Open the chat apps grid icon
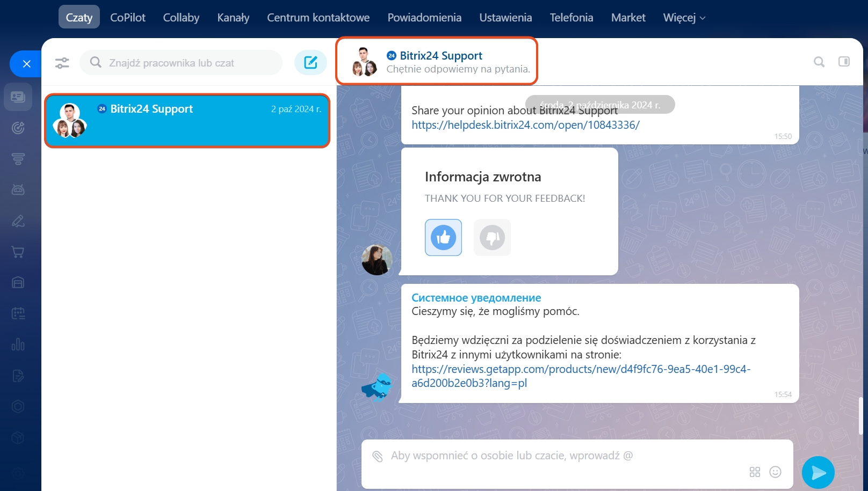Viewport: 868px width, 491px height. [x=755, y=472]
